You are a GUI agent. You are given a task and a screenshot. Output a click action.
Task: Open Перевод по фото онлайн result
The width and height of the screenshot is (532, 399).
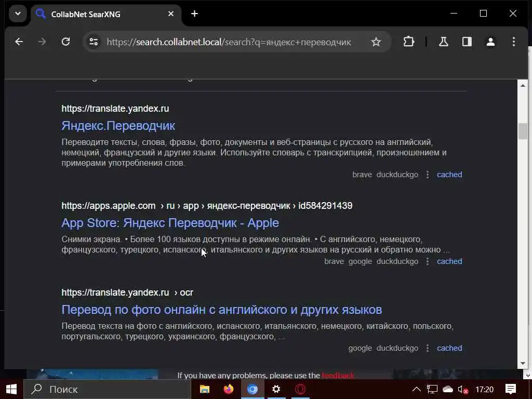click(x=222, y=310)
